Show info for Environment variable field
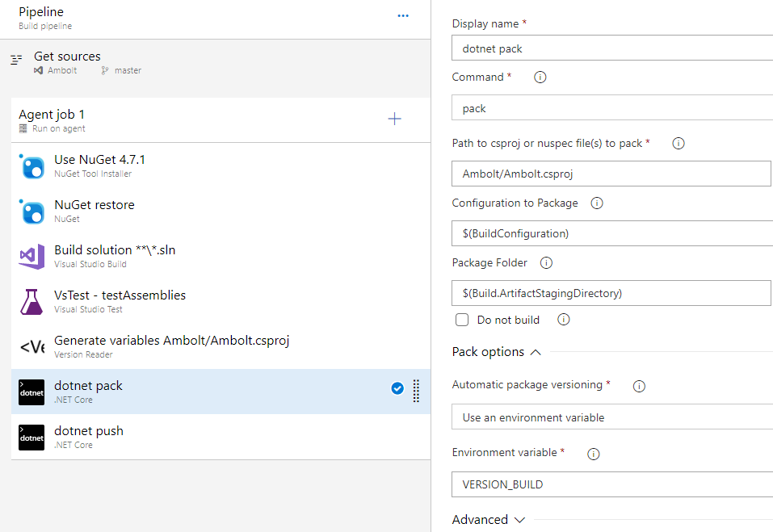The height and width of the screenshot is (532, 773). click(594, 455)
